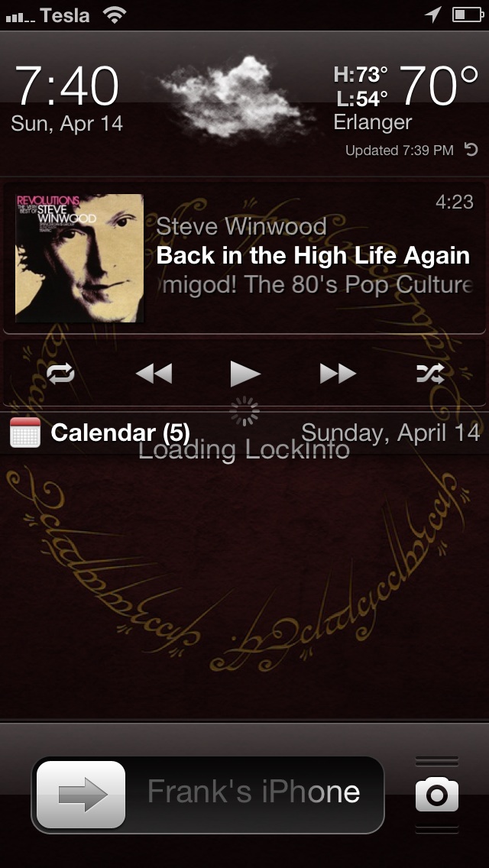Tap the Sunday, April 14 date label
The width and height of the screenshot is (489, 868).
(390, 433)
